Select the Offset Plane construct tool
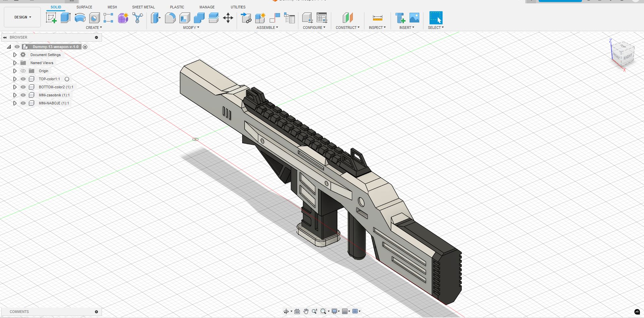644x318 pixels. click(x=348, y=18)
